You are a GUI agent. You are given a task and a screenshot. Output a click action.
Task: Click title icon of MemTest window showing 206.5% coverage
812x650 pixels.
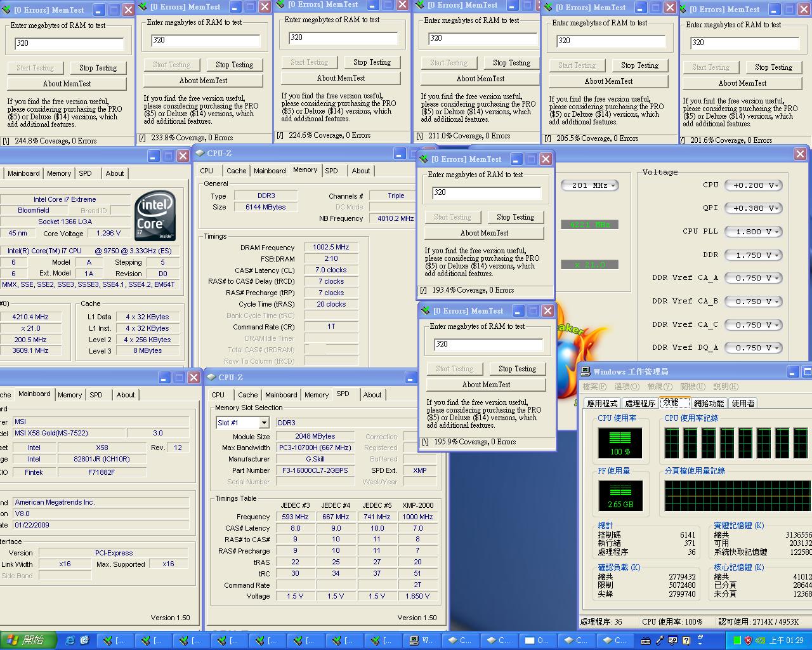click(549, 7)
